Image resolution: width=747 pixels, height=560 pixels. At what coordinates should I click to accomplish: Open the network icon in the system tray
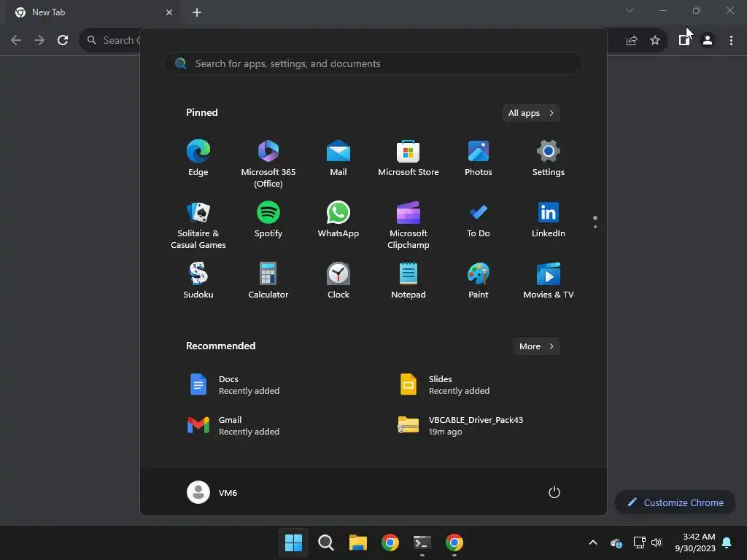[x=639, y=542]
